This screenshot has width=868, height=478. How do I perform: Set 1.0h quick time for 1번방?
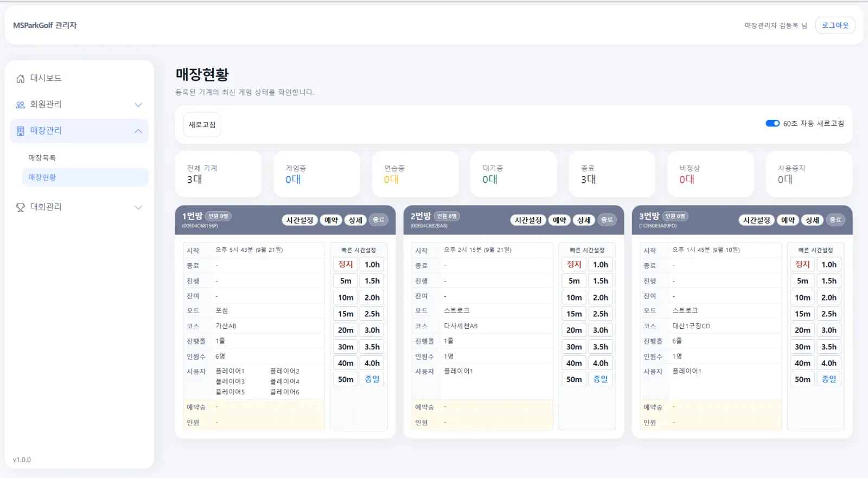(372, 264)
